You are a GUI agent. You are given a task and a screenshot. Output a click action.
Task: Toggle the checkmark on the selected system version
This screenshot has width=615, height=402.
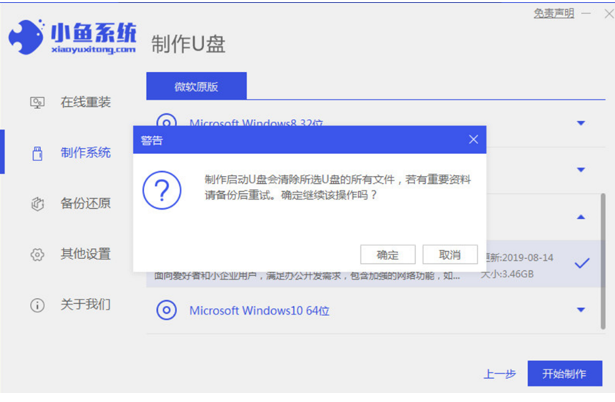pos(581,263)
